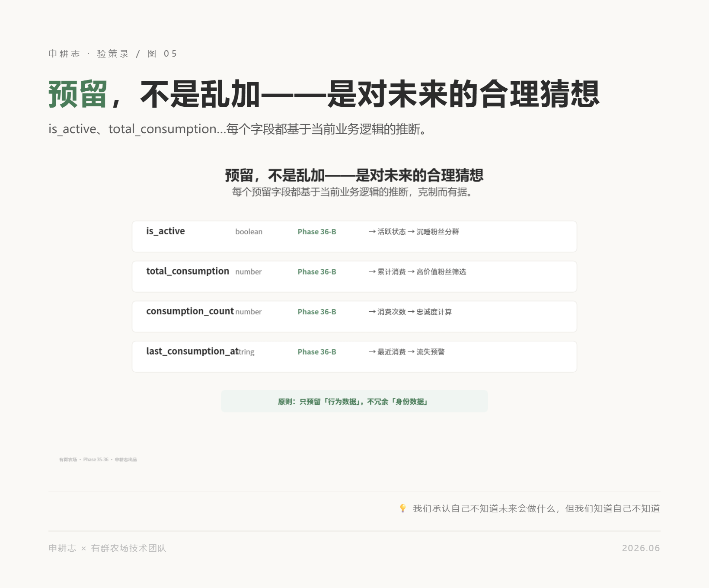The image size is (709, 588).
Task: Click the inner figure heading 预留，不是乱加
Action: point(354,175)
